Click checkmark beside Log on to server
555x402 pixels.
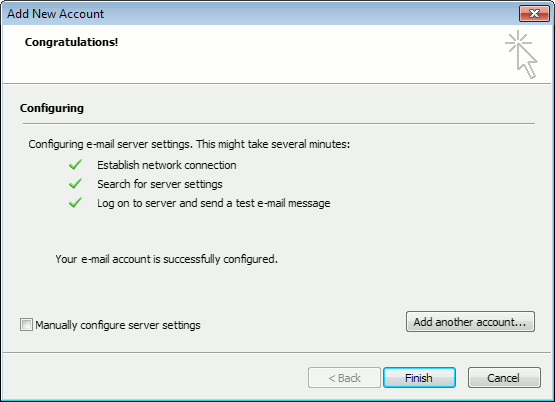tap(75, 203)
